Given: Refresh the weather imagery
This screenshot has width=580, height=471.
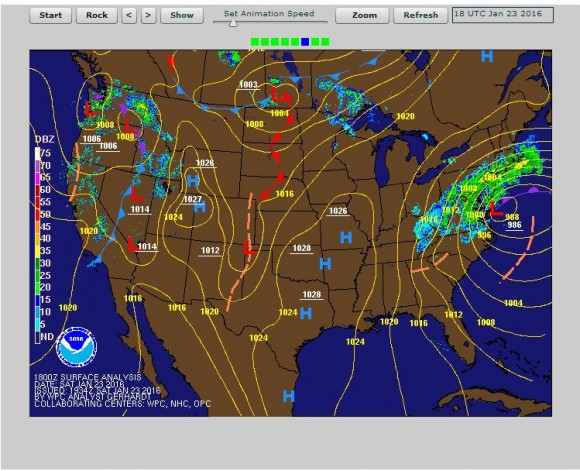Looking at the screenshot, I should click(421, 16).
